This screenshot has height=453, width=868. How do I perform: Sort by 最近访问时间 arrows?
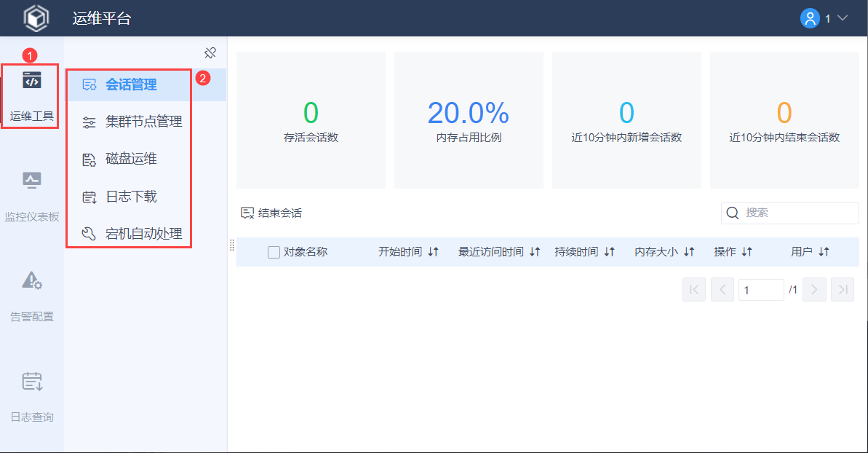pyautogui.click(x=535, y=252)
